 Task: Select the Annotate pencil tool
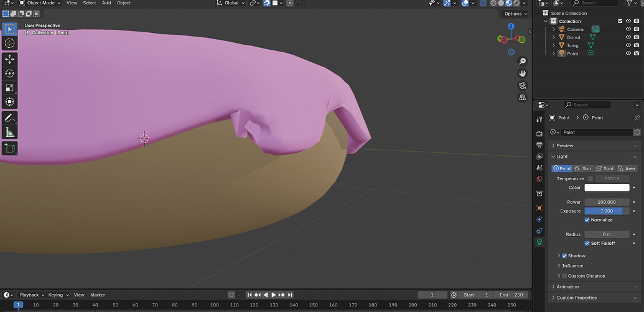point(9,118)
